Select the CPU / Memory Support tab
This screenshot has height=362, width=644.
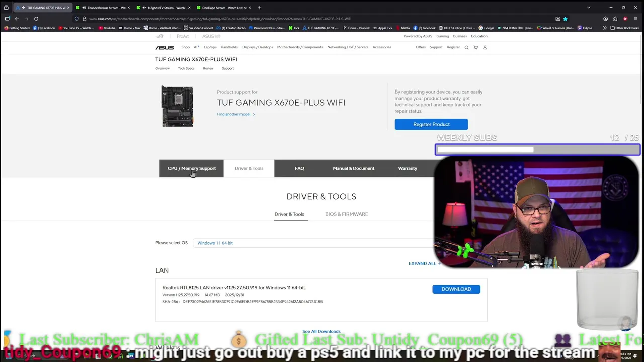(192, 168)
